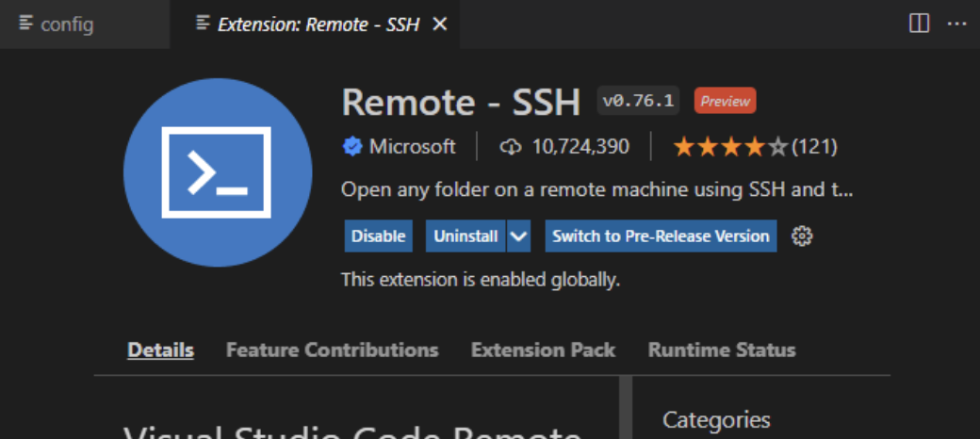Click the verified publisher badge beside Microsoft

coord(352,147)
